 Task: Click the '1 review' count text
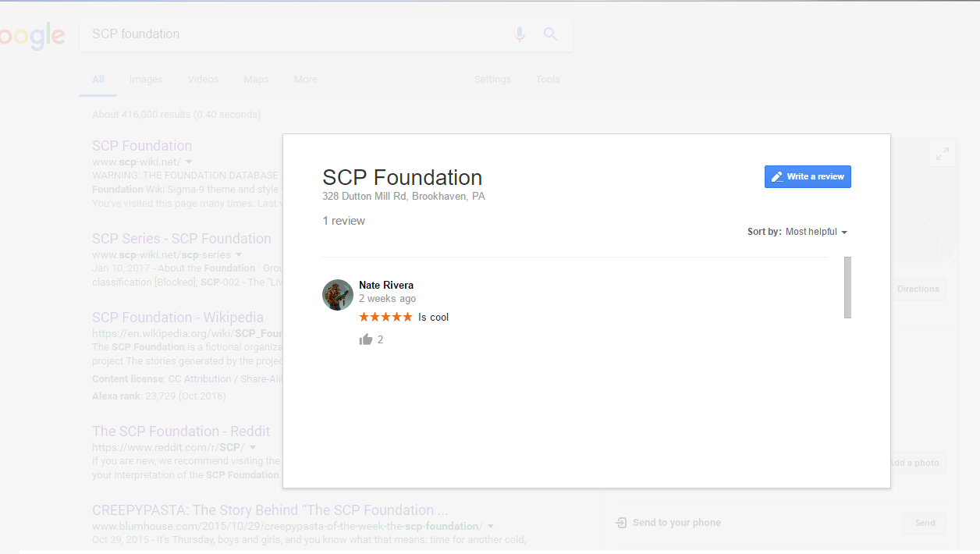[x=344, y=221]
